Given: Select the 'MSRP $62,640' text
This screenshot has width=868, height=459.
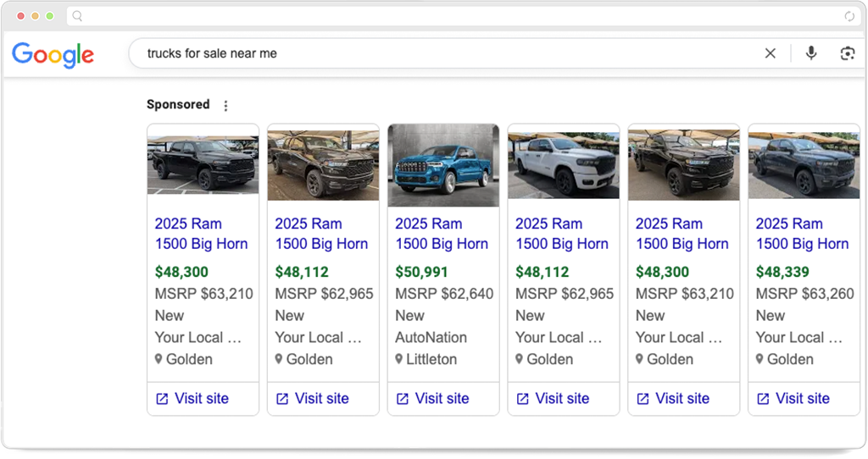Looking at the screenshot, I should pos(444,294).
